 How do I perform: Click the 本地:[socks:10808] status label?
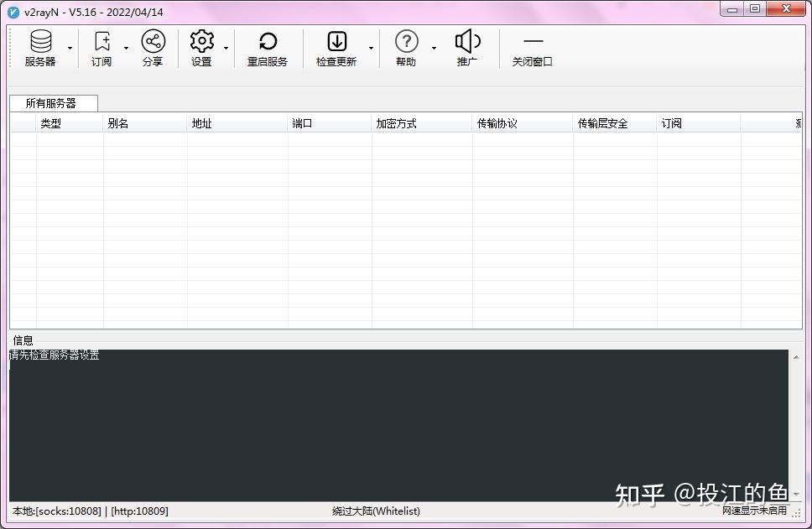pos(50,511)
